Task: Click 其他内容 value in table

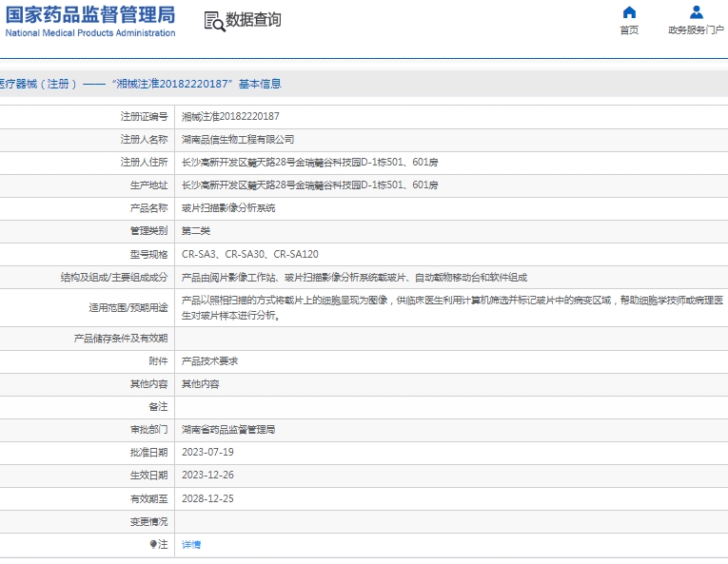Action: pos(200,384)
